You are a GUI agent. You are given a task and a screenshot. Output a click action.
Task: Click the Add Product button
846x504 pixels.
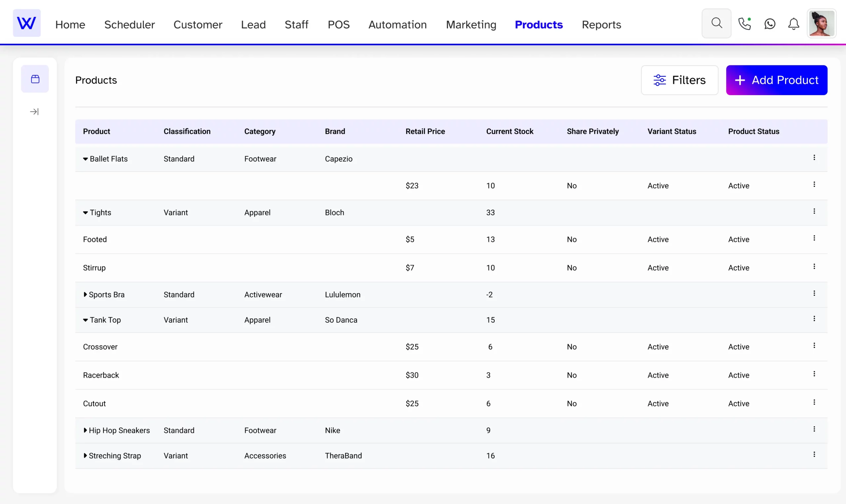pyautogui.click(x=777, y=80)
